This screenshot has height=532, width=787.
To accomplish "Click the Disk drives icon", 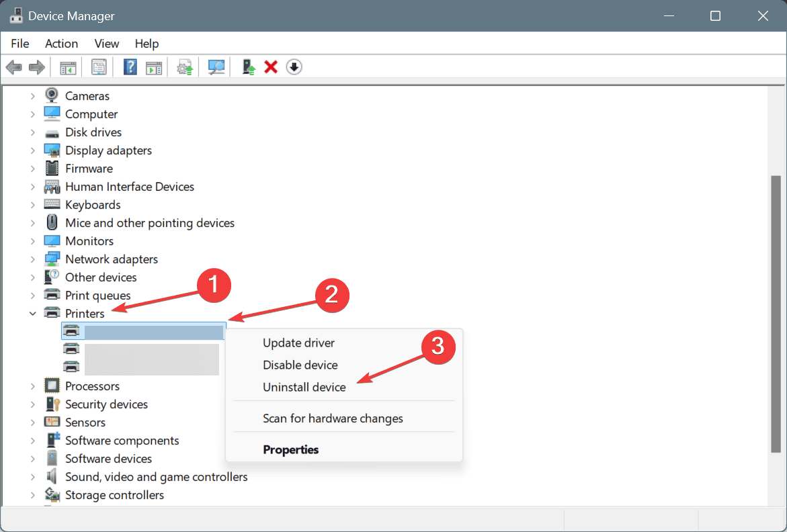I will 52,134.
